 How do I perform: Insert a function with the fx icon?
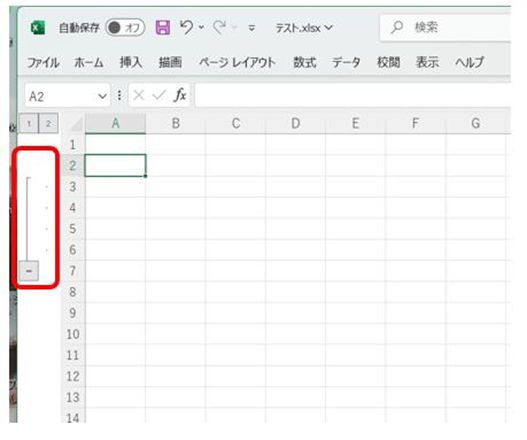click(180, 95)
